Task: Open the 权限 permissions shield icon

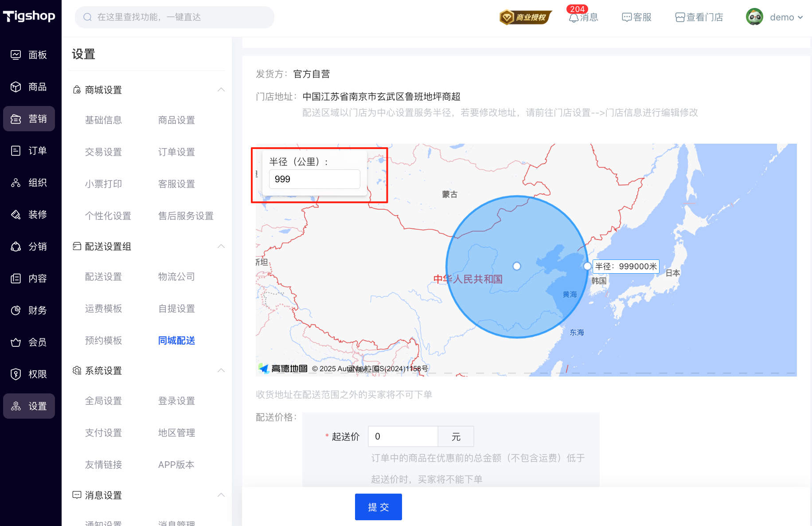Action: [16, 374]
